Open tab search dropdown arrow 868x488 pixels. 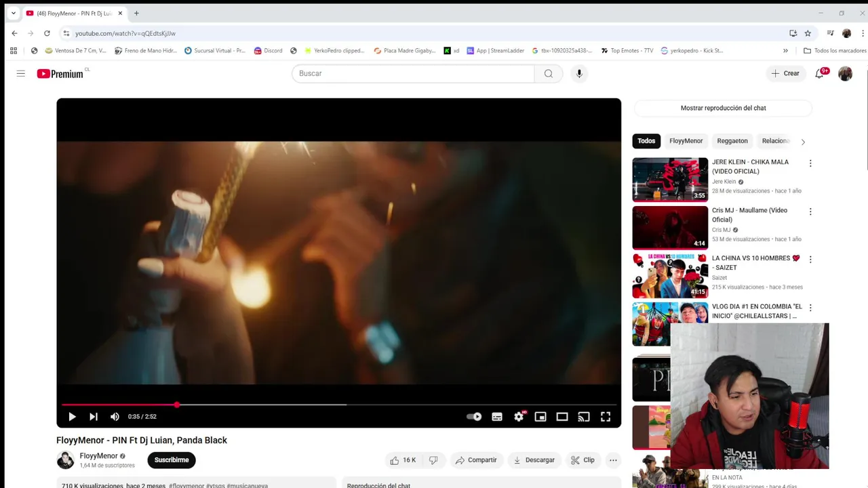pos(13,13)
